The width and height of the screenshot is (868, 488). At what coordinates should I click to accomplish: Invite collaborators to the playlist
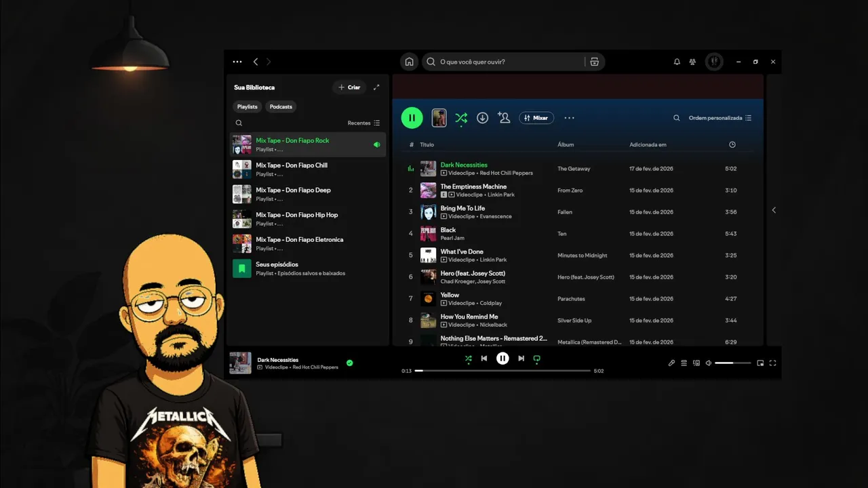(504, 118)
